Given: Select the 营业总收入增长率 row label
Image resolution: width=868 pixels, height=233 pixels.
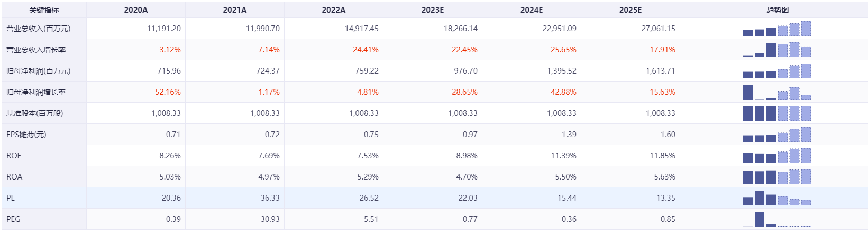Looking at the screenshot, I should pos(36,50).
